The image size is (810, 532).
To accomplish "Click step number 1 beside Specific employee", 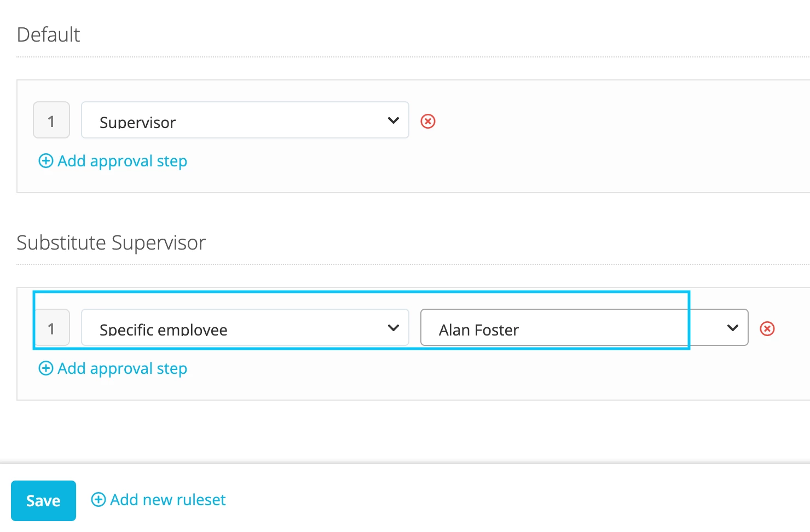I will [x=51, y=327].
